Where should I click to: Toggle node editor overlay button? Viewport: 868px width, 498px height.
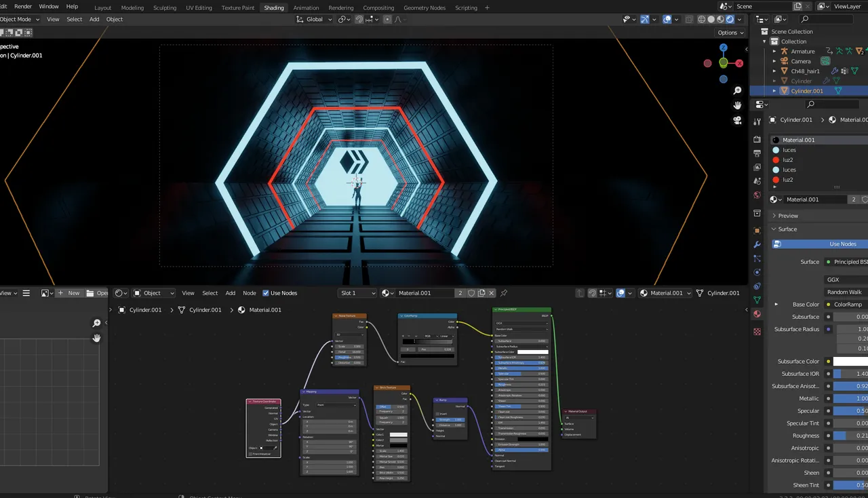(620, 293)
